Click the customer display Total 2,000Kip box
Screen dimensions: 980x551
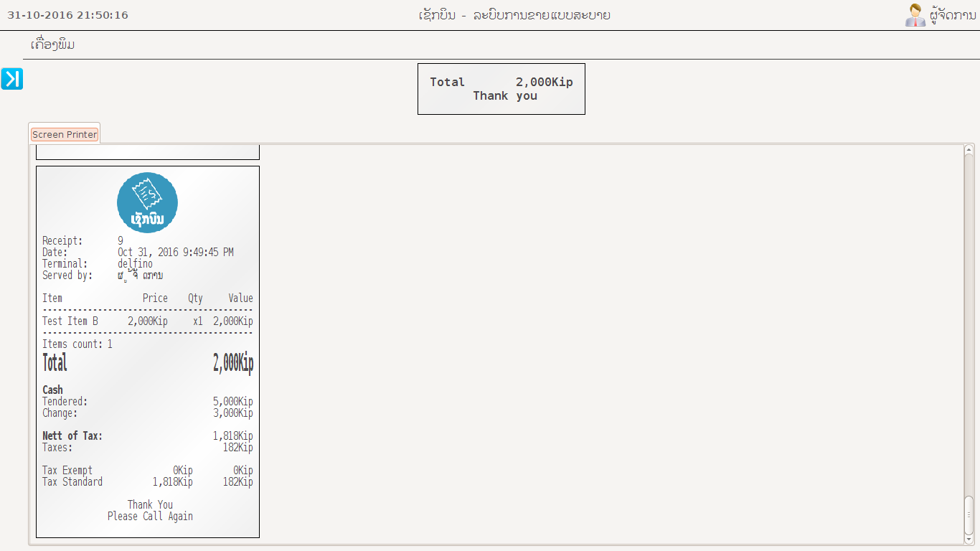click(x=501, y=89)
